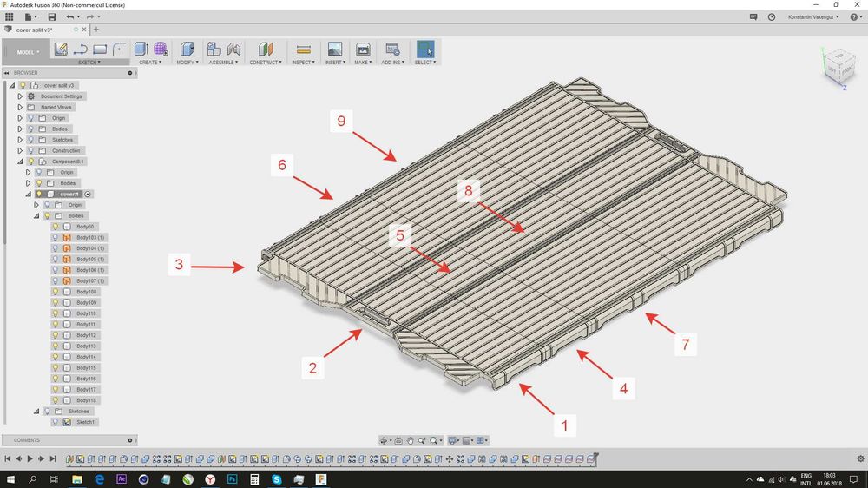Open the CREATE menu
The height and width of the screenshot is (488, 868).
(x=150, y=63)
